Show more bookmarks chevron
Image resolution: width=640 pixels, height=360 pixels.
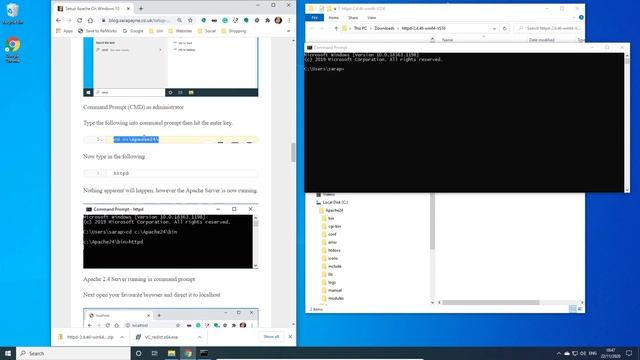coord(289,31)
